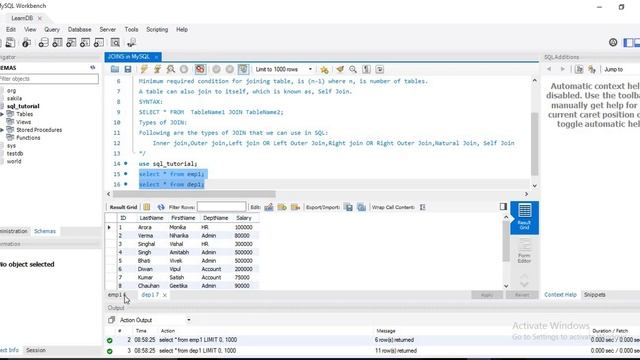Import records from external file icon
The image size is (640, 360).
(x=362, y=207)
